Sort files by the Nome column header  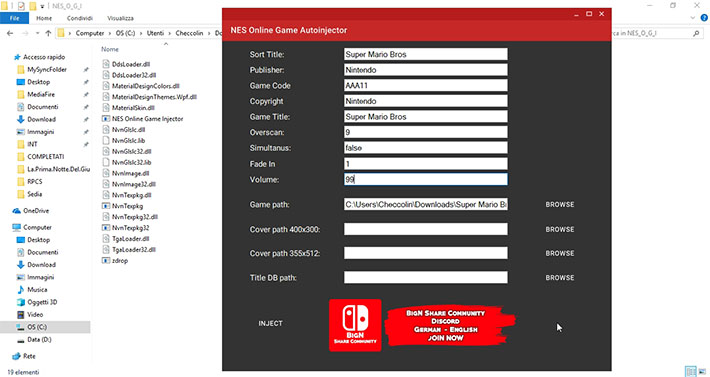click(x=110, y=49)
